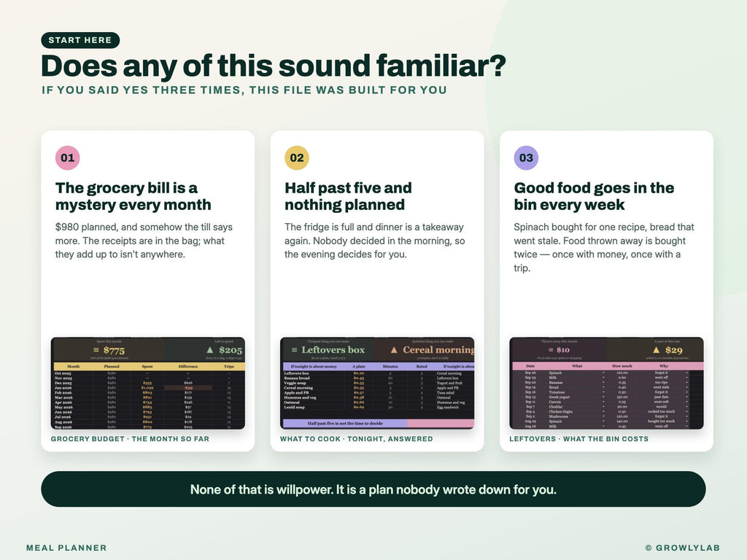747x560 pixels.
Task: Click the pink 01 number circle
Action: pos(68,157)
